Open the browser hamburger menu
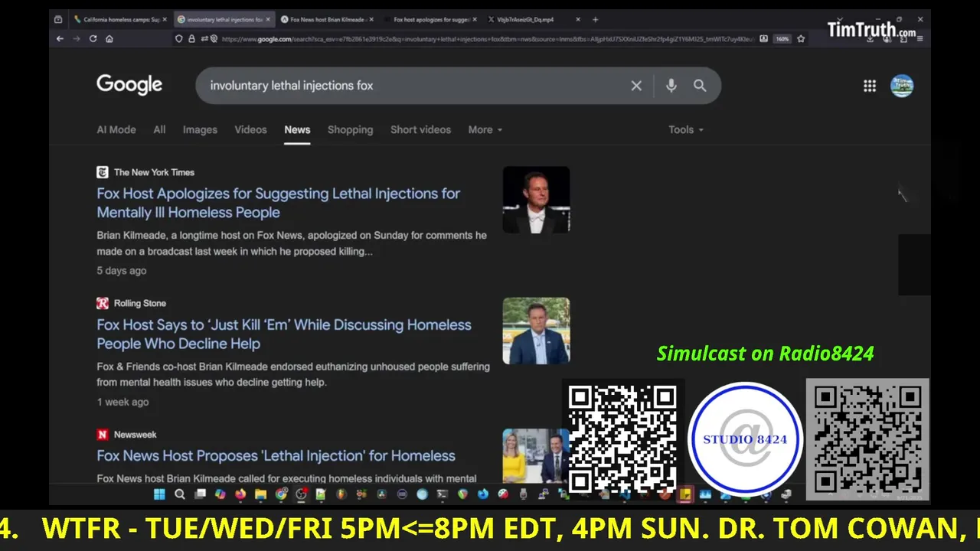 920,38
